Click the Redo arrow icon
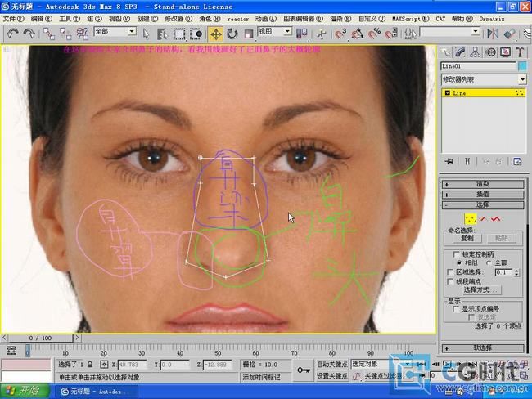The image size is (532, 399). (29, 34)
